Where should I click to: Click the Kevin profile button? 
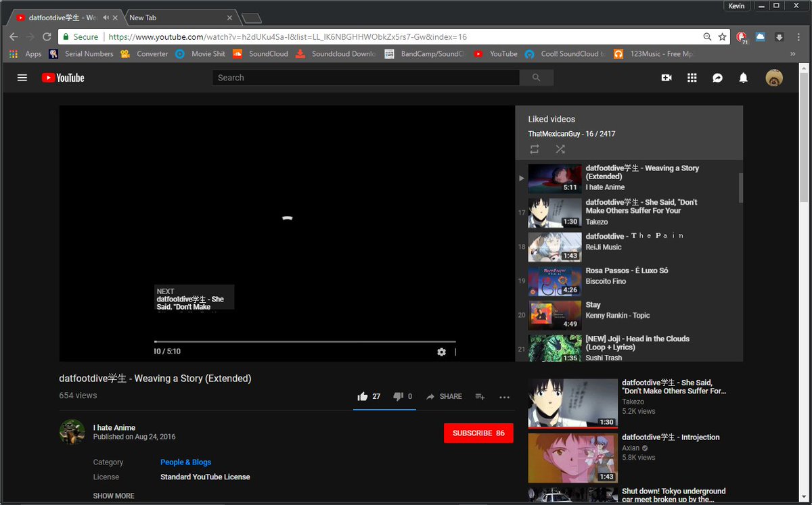tap(737, 5)
